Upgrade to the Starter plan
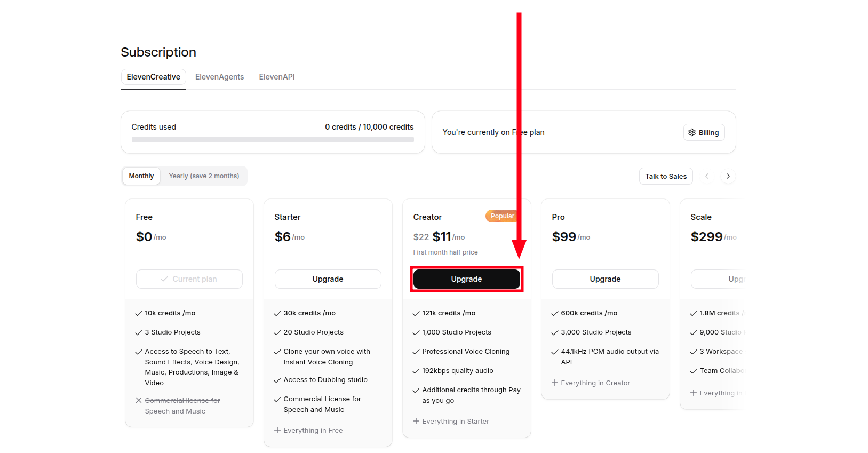 (x=328, y=279)
